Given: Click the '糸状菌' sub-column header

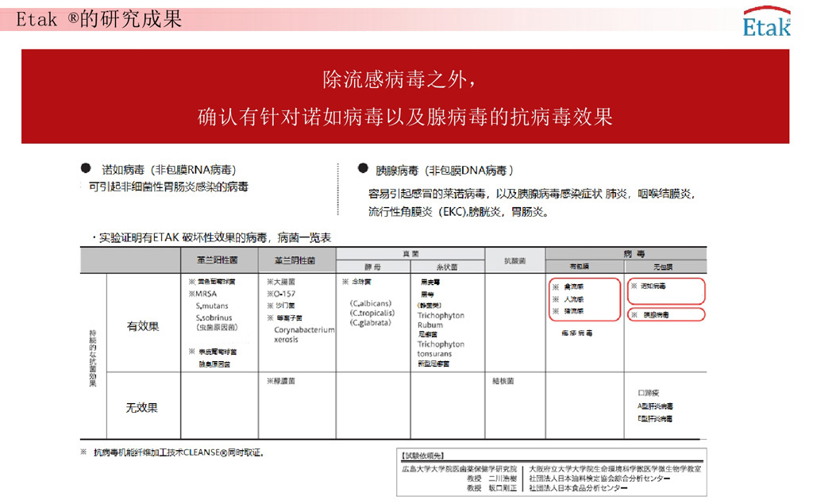Looking at the screenshot, I should (447, 267).
